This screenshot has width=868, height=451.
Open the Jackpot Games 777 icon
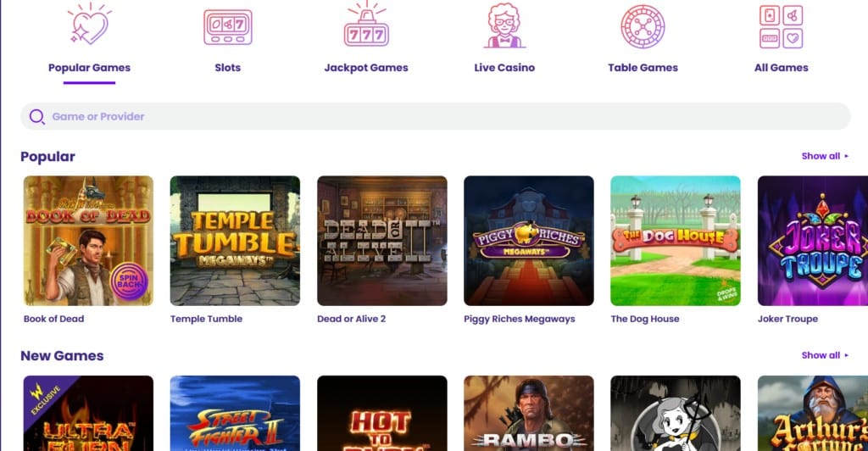366,25
